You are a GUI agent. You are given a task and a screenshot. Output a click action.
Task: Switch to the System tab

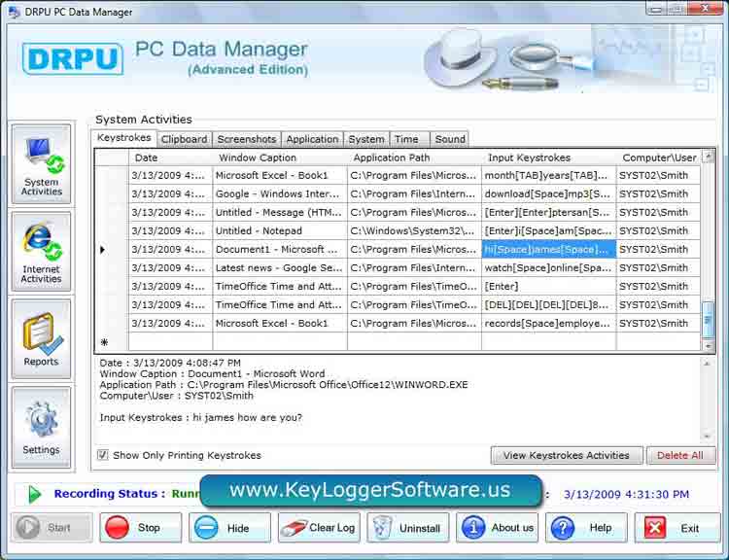coord(366,139)
